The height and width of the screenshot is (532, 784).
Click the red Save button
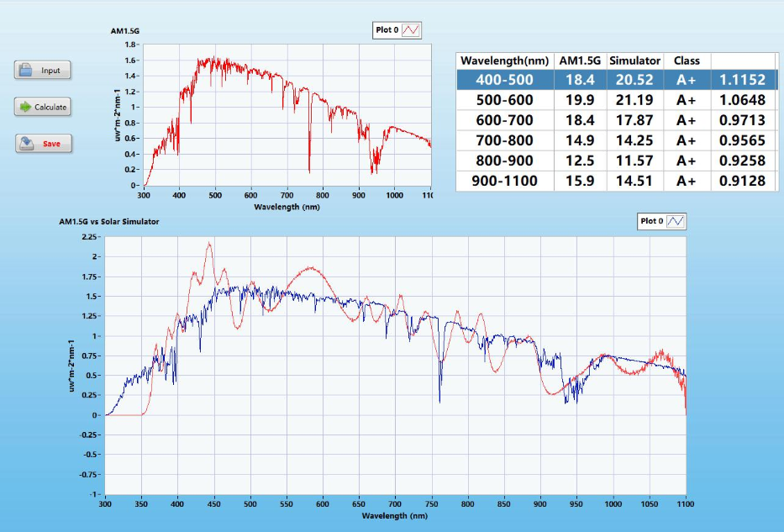tap(44, 144)
